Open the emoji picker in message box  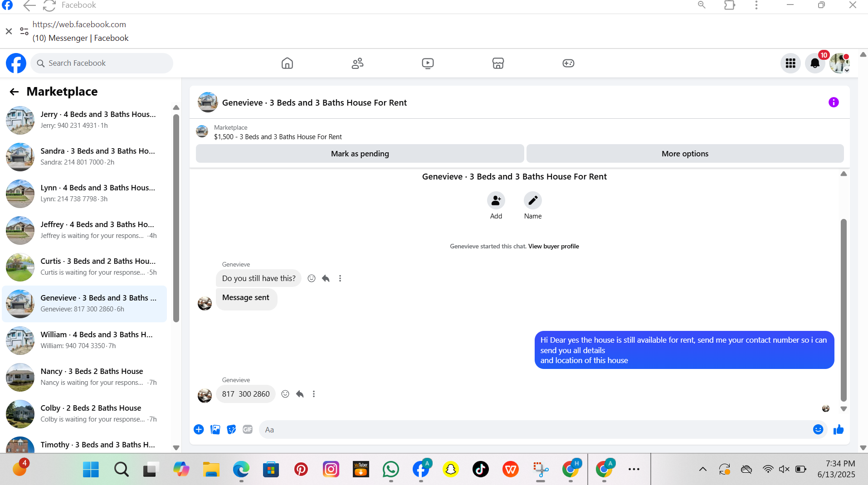pos(818,429)
